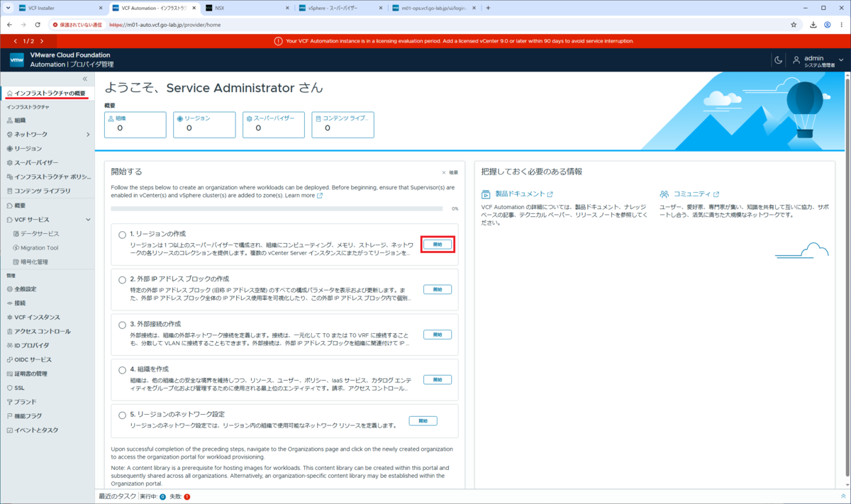Viewport: 851px width, 504px height.
Task: Open インフラストラクチャ ポリシー in sidebar
Action: click(48, 177)
